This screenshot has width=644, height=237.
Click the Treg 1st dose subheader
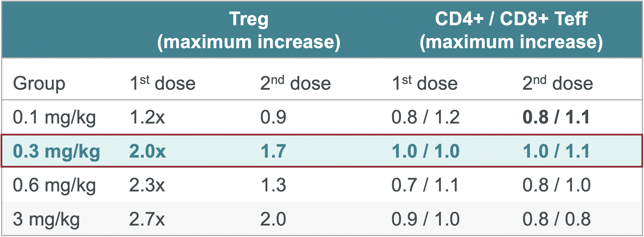(163, 83)
